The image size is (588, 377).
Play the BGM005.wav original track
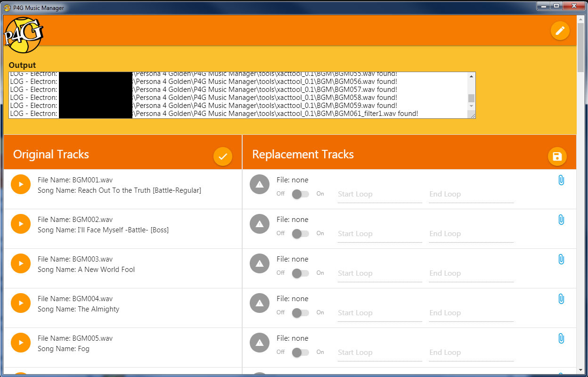click(21, 343)
